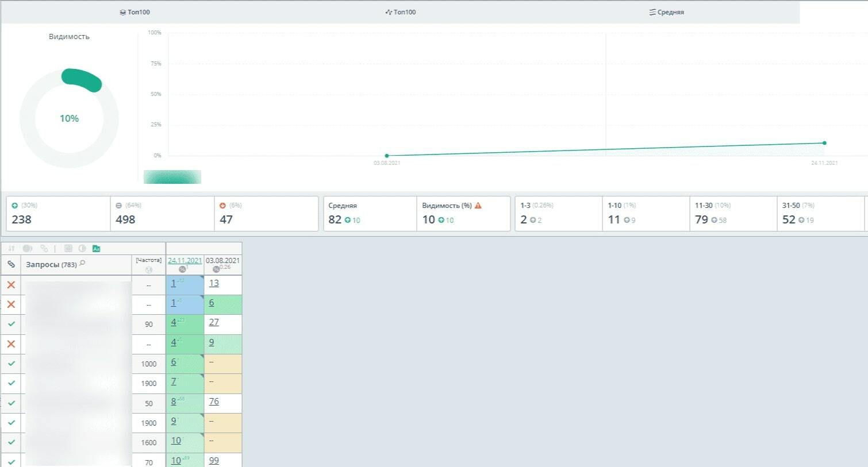
Task: Click the percent badge under 03.08.2021
Action: coord(216,269)
